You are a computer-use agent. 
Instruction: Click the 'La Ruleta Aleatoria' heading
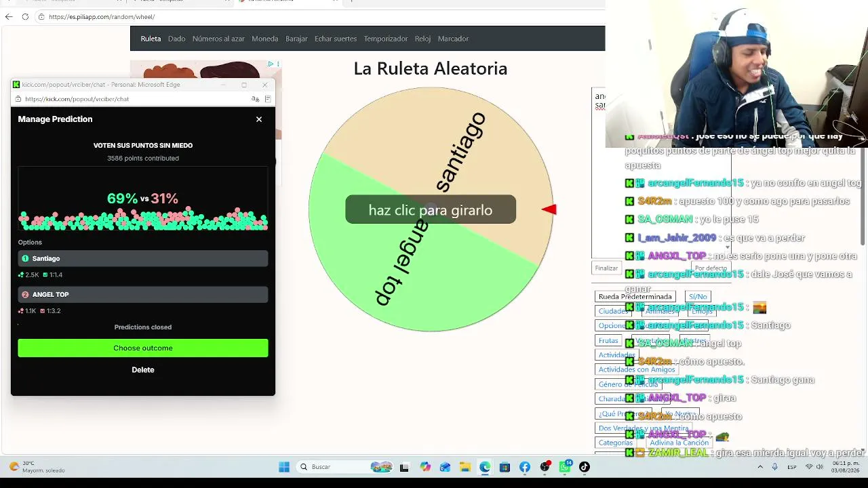[431, 68]
